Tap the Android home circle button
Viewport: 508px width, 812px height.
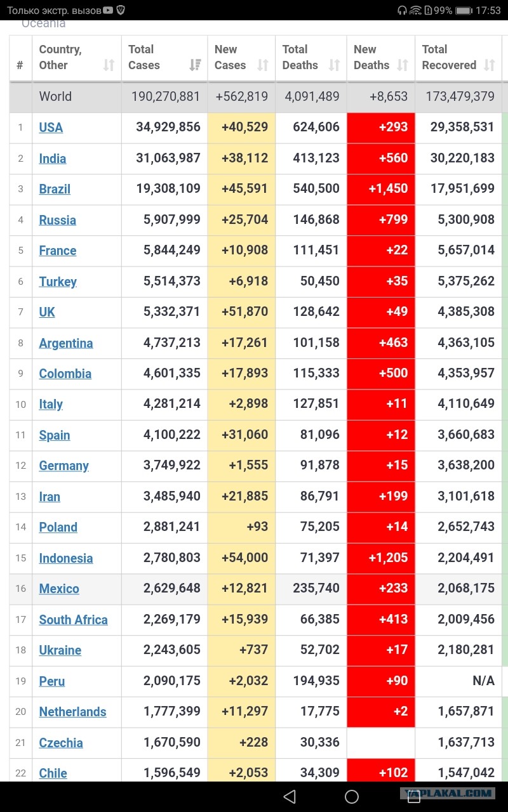coord(352,797)
